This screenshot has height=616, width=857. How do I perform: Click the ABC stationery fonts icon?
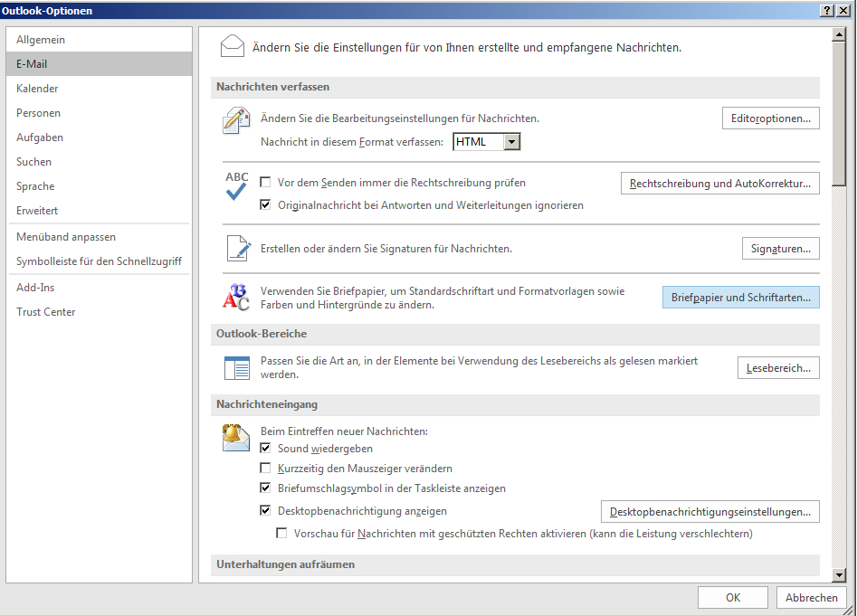point(236,297)
